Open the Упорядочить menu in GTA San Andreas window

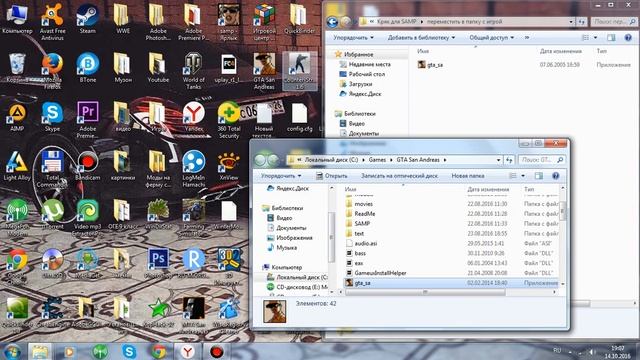281,176
